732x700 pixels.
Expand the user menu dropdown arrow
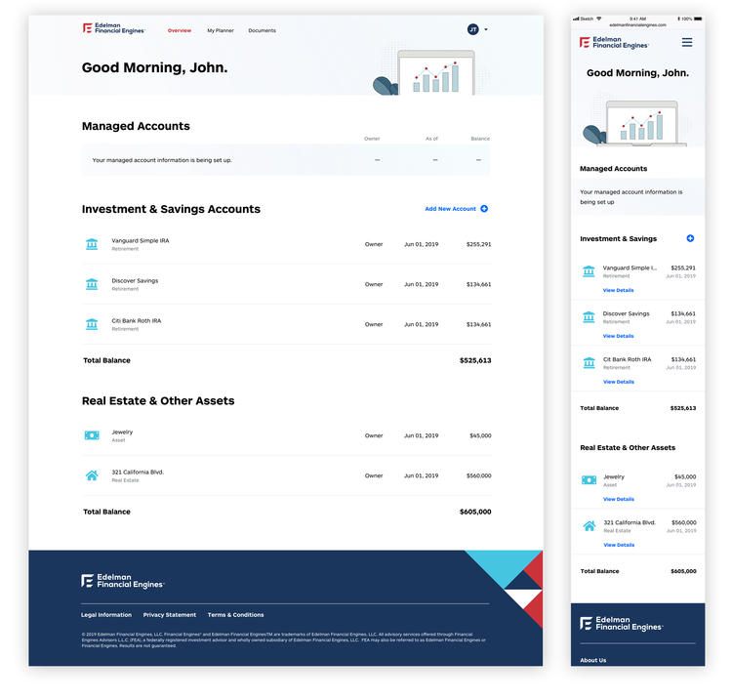coord(486,29)
